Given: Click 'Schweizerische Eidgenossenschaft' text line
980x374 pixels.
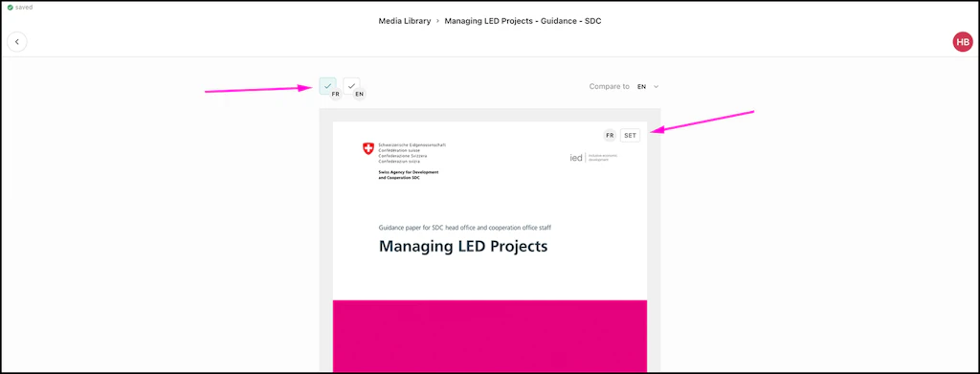Looking at the screenshot, I should pyautogui.click(x=412, y=144).
